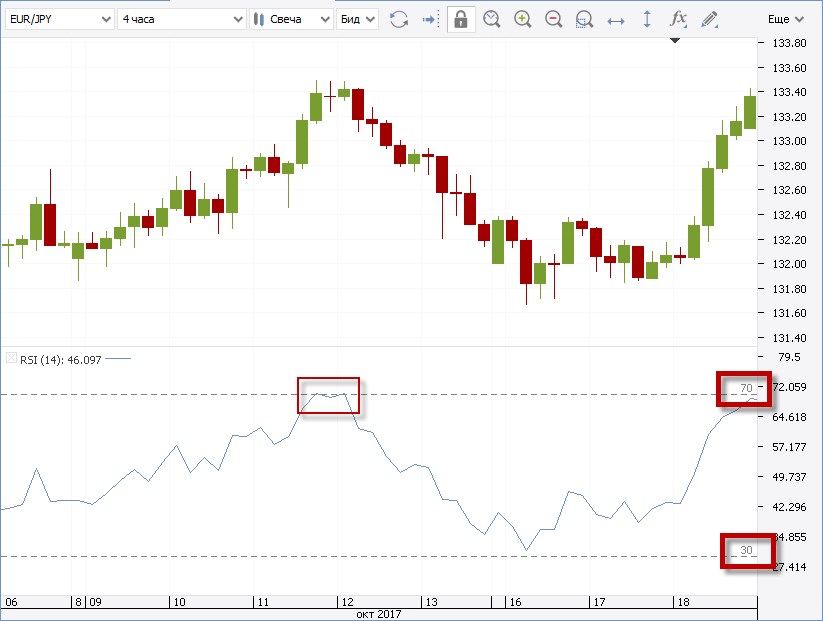Click the refresh chart icon
This screenshot has width=823, height=621.
(399, 19)
